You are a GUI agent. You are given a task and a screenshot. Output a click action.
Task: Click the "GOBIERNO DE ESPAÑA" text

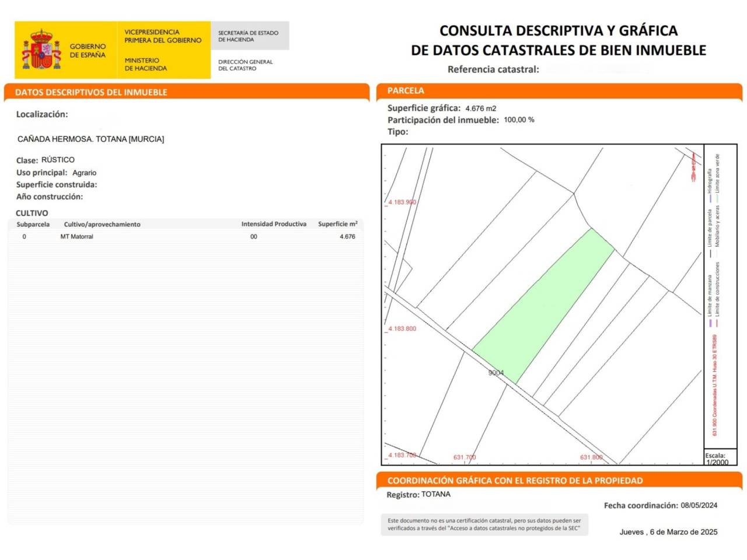[88, 51]
